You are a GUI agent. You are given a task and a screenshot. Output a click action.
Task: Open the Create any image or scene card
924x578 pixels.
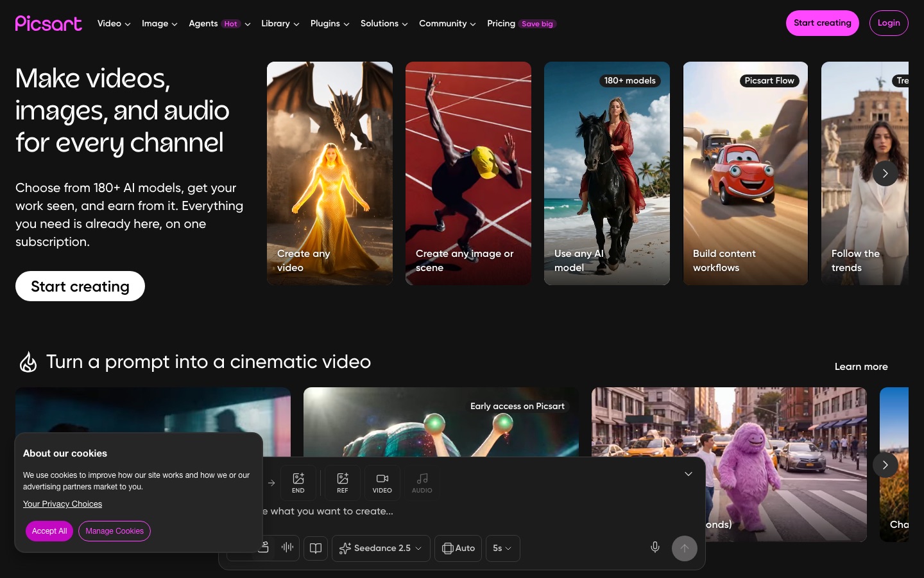pyautogui.click(x=468, y=173)
